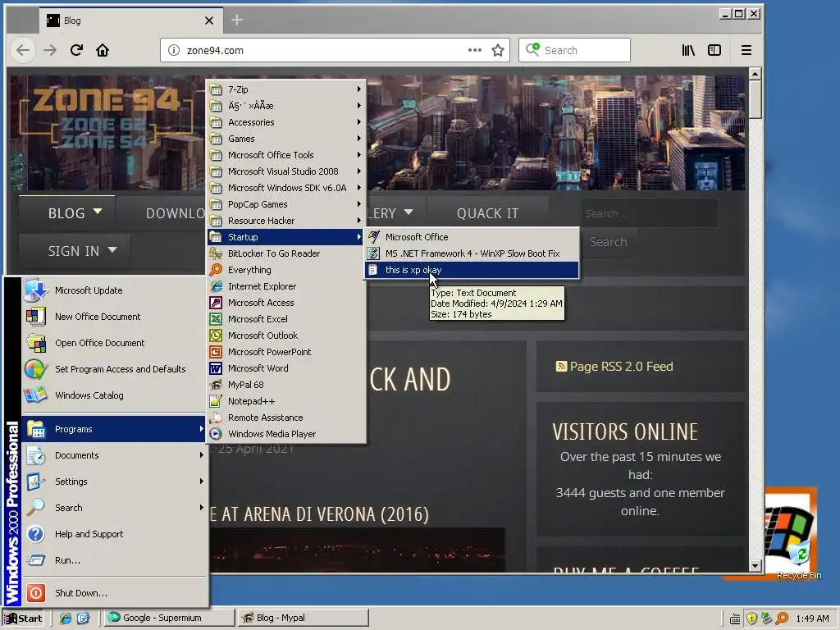
Task: Open Windows Catalog from Start menu
Action: point(113,395)
